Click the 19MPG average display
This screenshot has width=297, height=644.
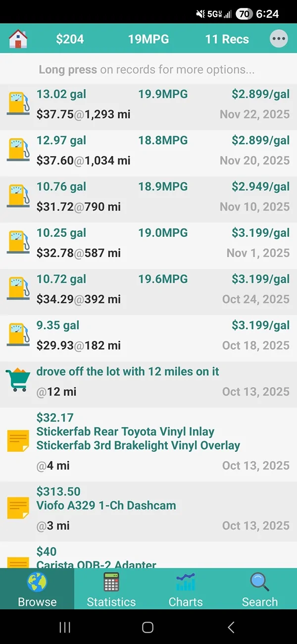click(148, 39)
